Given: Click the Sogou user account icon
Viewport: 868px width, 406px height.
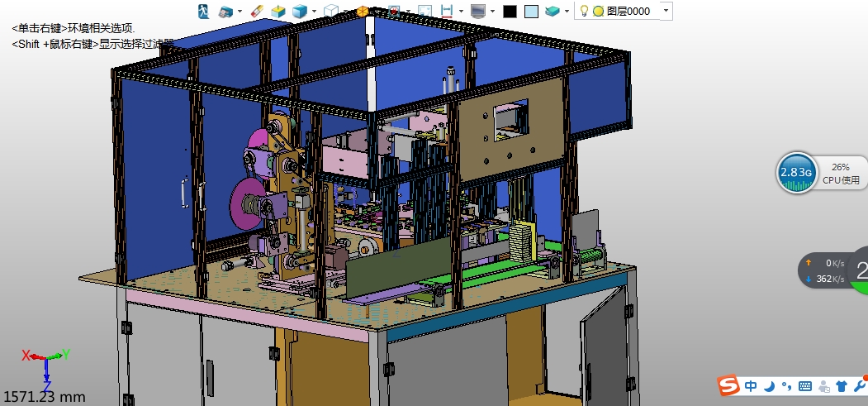Looking at the screenshot, I should tap(824, 387).
